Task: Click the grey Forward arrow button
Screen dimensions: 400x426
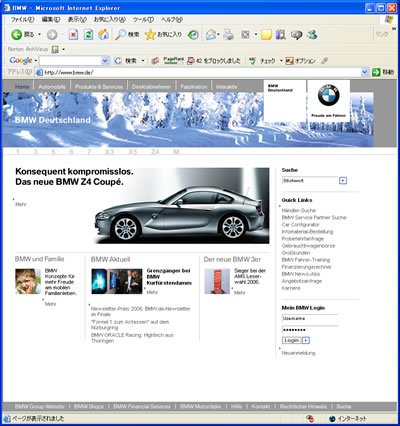Action: coord(52,35)
